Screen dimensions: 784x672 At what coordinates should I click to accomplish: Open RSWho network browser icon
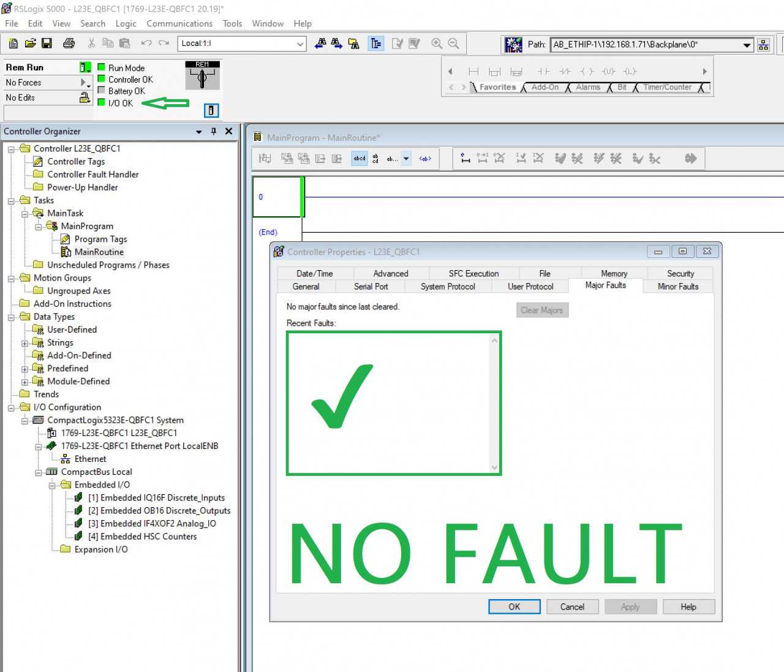click(x=763, y=45)
